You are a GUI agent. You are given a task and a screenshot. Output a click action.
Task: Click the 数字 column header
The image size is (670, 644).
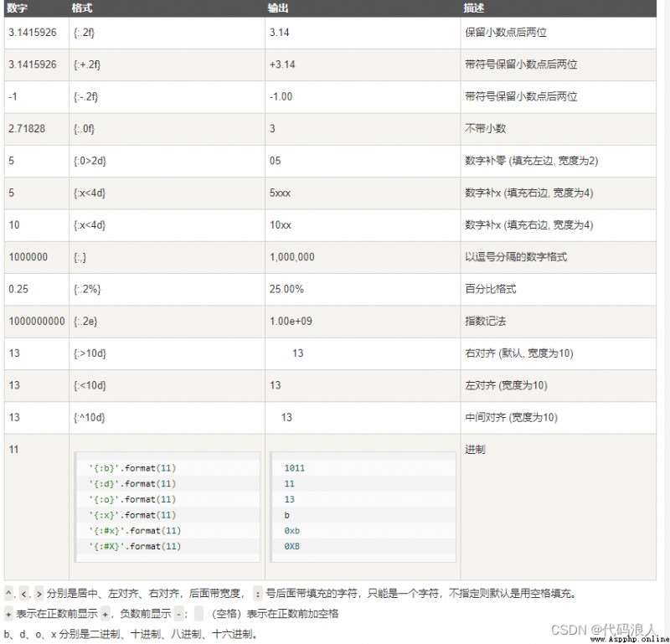coord(17,8)
